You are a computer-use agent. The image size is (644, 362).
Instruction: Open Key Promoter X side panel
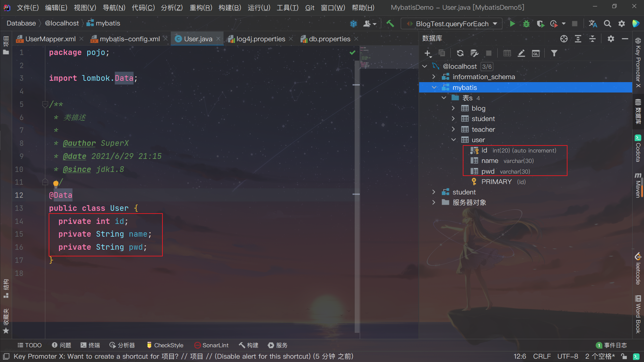[x=638, y=62]
